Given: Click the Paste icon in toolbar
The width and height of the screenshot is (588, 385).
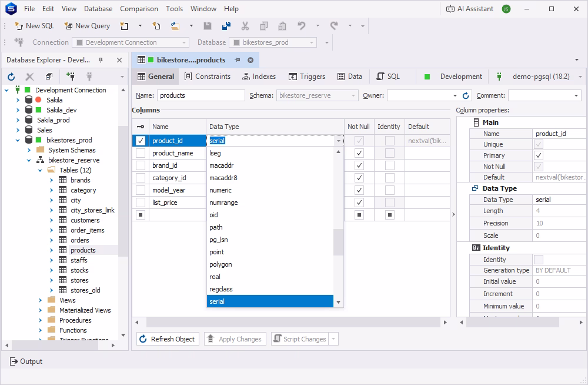Looking at the screenshot, I should [282, 25].
